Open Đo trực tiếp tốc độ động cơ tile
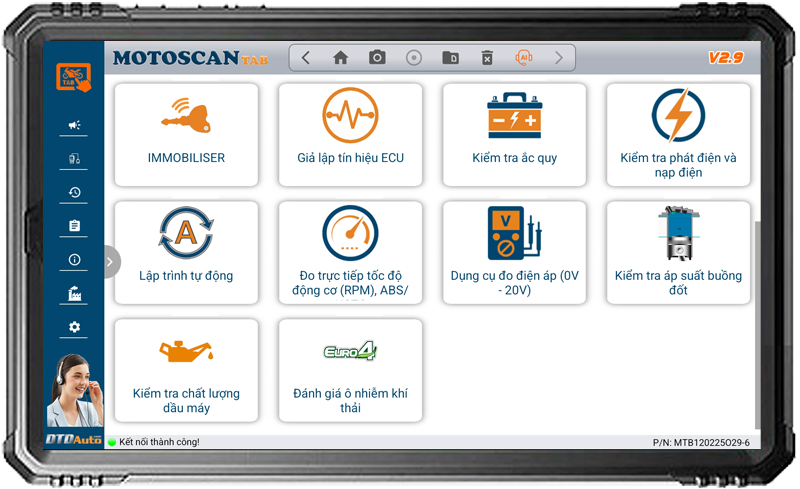The width and height of the screenshot is (800, 489). pyautogui.click(x=351, y=253)
